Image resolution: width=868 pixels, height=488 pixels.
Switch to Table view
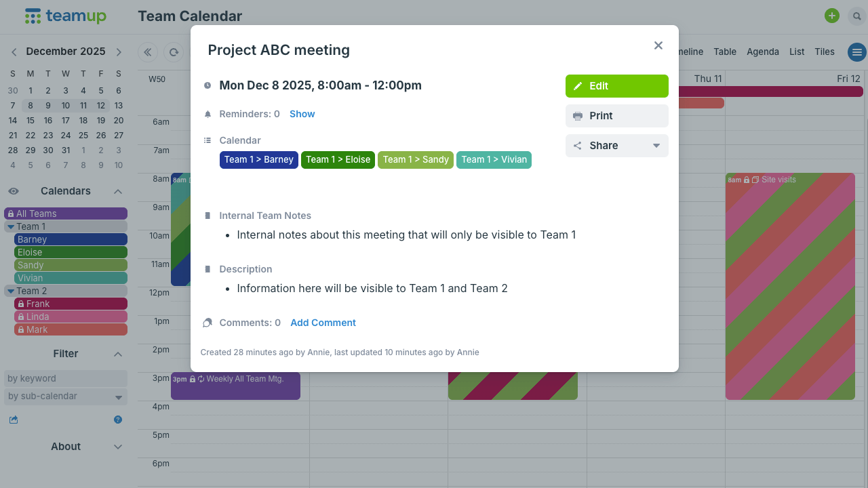[725, 52]
